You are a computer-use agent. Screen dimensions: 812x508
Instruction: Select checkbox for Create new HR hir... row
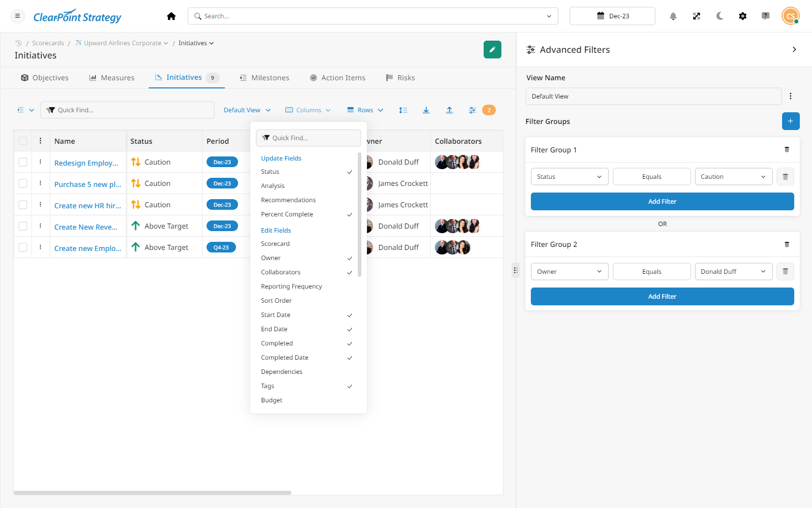pos(23,205)
